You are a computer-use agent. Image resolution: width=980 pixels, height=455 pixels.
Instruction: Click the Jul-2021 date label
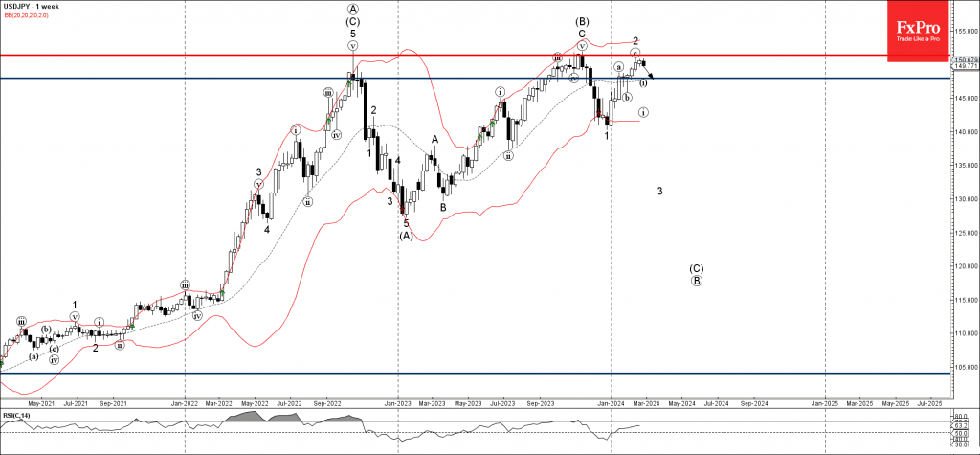[x=77, y=403]
